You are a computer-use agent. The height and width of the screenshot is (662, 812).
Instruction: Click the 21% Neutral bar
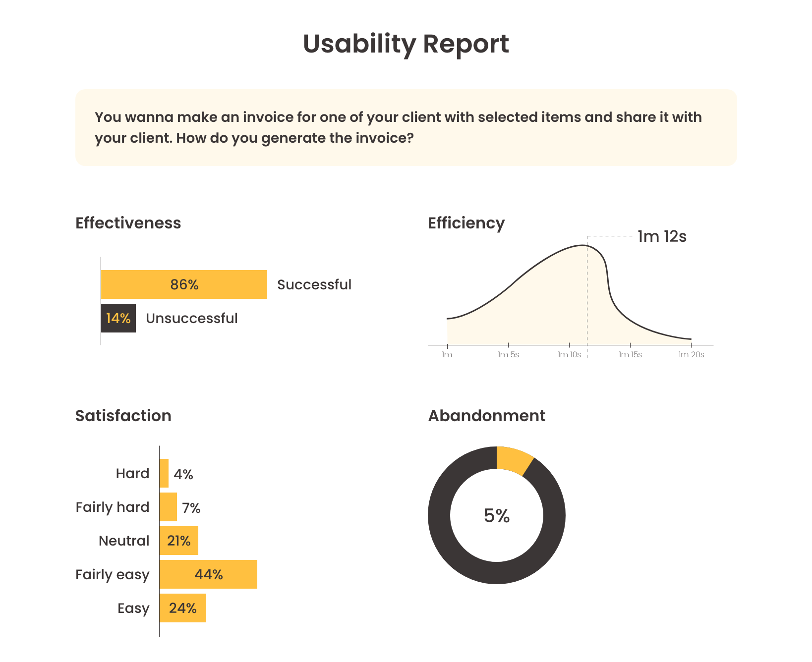point(179,541)
